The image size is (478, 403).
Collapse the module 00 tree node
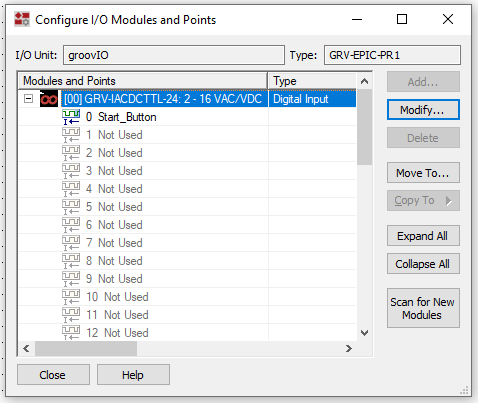29,99
